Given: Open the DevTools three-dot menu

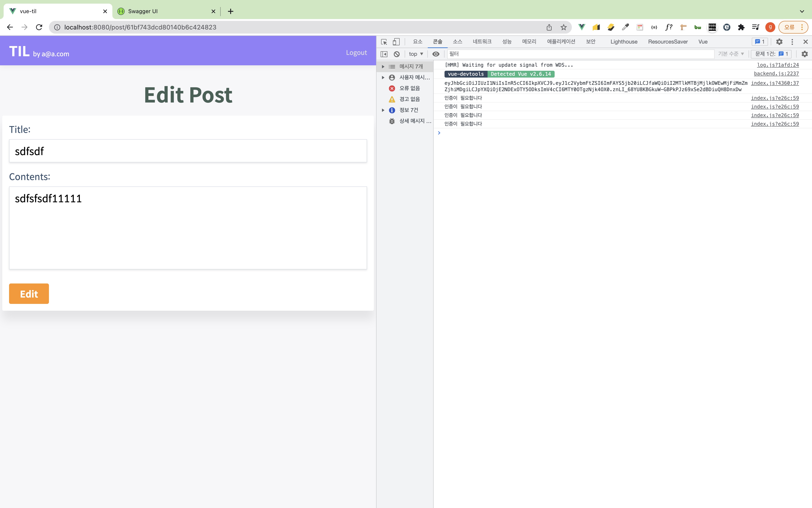Looking at the screenshot, I should (792, 42).
